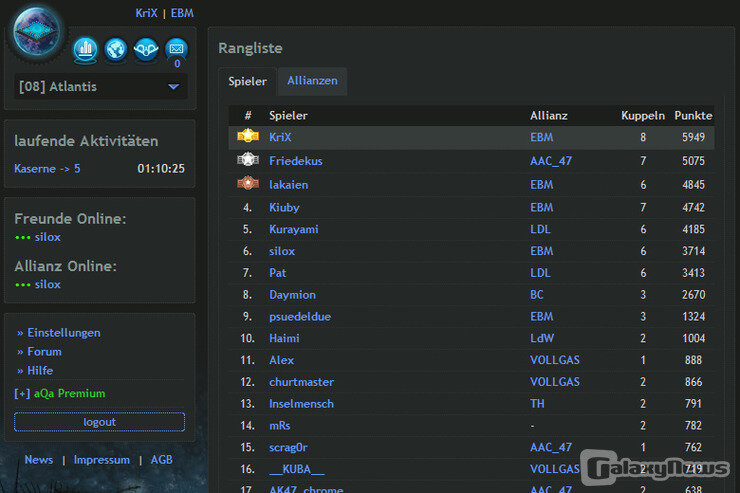
Task: Open the Impressum footer link
Action: tap(101, 460)
